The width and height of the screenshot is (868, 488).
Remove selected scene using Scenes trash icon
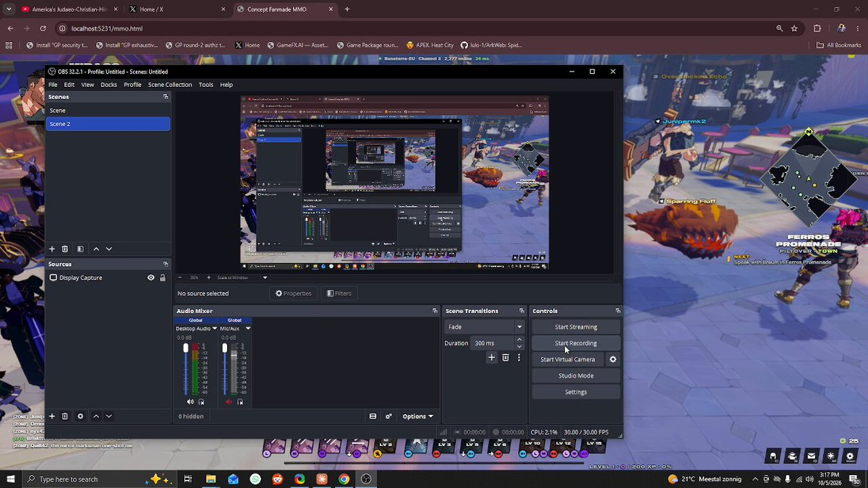pyautogui.click(x=65, y=249)
